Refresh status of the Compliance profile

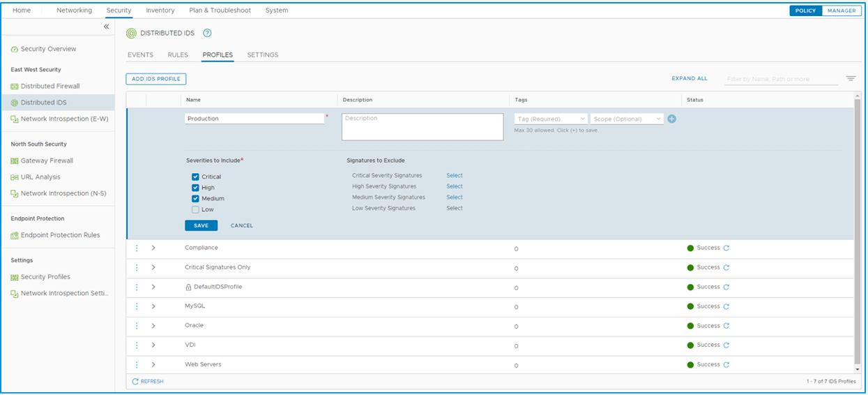tap(726, 248)
